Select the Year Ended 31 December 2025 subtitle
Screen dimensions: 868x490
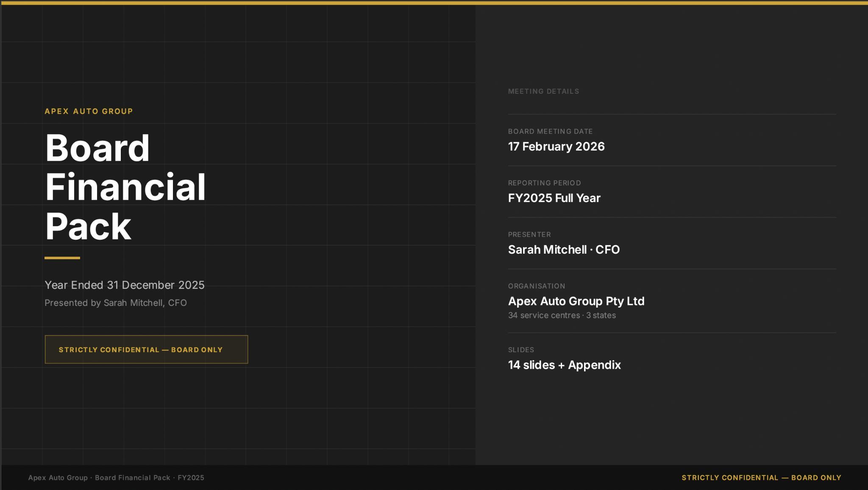125,285
